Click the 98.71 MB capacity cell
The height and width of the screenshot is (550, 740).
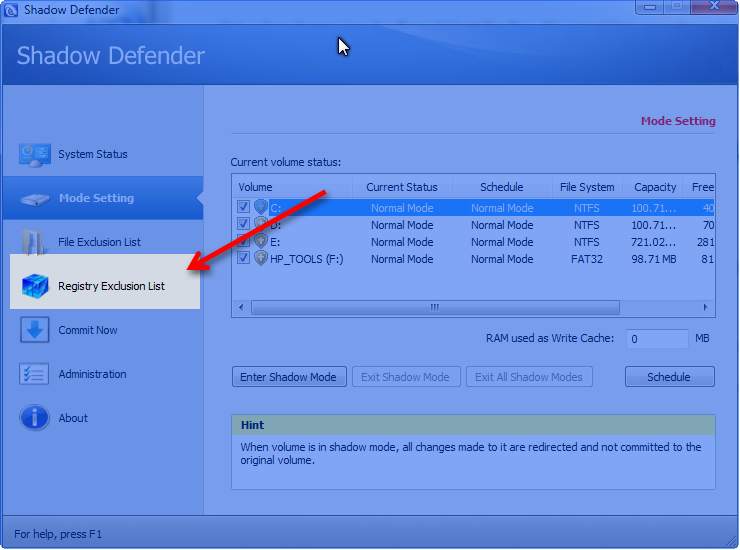coord(654,259)
